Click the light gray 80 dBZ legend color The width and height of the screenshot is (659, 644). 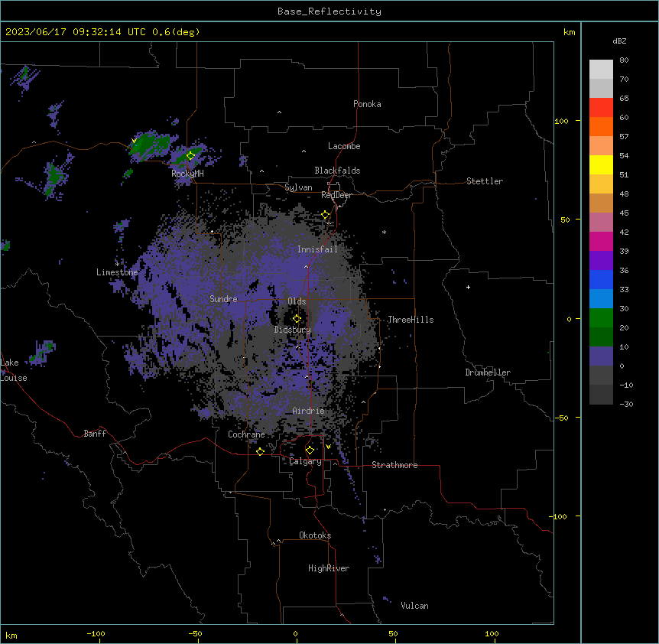click(601, 69)
